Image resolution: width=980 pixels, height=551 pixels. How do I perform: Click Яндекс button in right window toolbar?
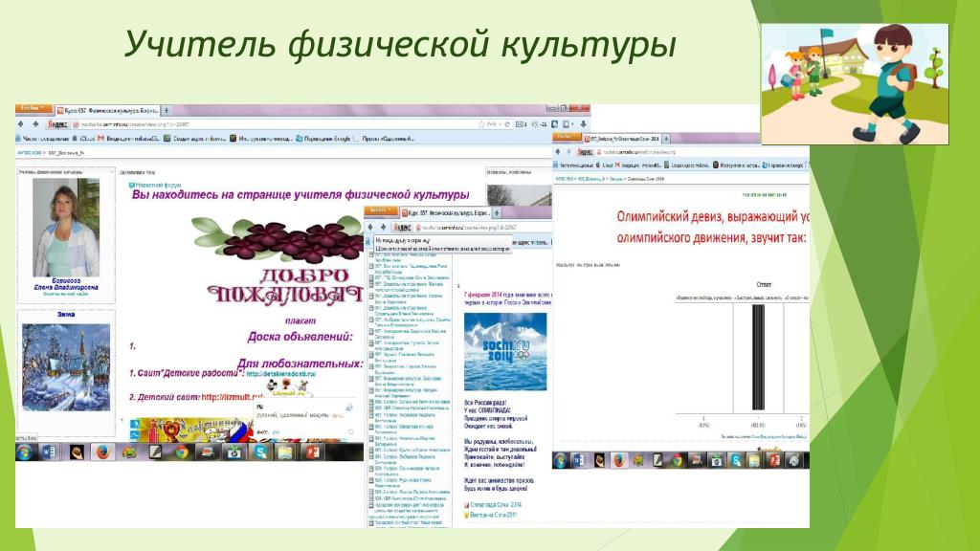point(585,152)
